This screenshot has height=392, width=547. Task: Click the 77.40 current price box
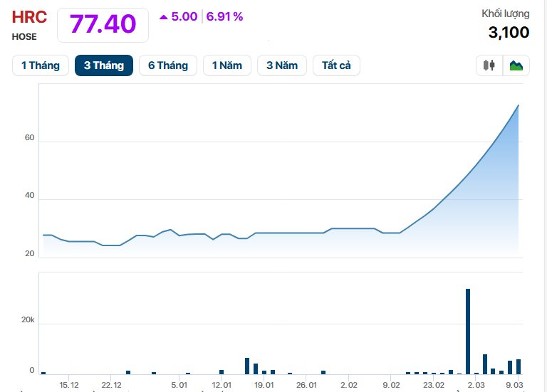pos(103,24)
